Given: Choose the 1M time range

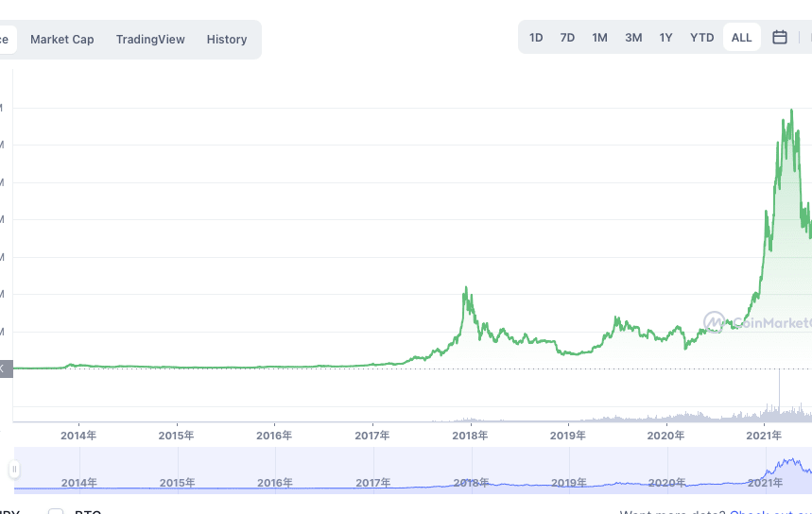Looking at the screenshot, I should pos(599,38).
